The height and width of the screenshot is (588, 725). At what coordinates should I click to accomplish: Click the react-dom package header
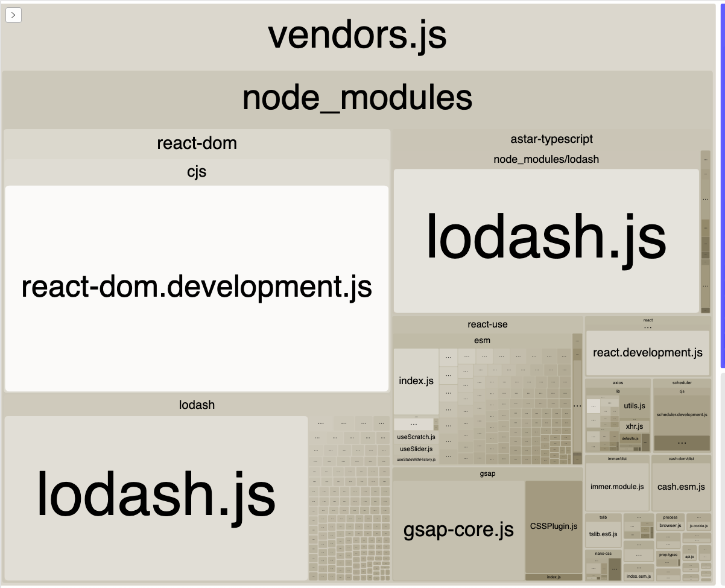(197, 144)
